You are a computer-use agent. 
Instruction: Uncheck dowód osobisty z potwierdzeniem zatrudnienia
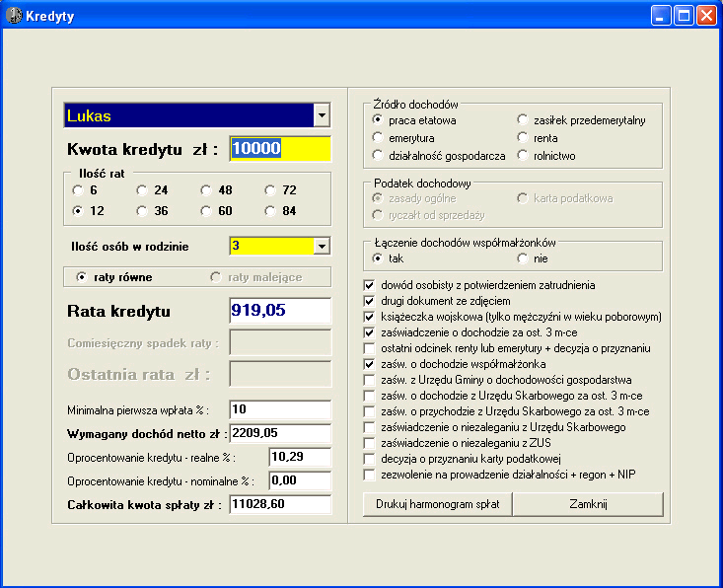point(370,285)
